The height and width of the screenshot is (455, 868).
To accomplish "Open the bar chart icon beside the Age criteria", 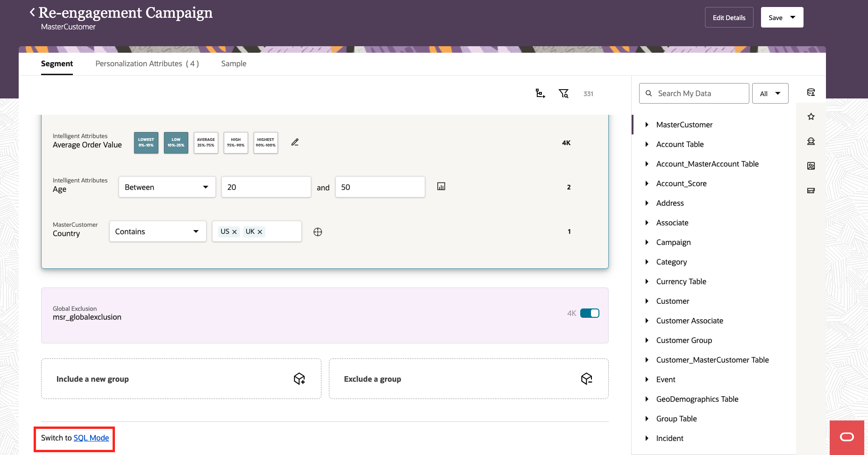I will point(441,186).
